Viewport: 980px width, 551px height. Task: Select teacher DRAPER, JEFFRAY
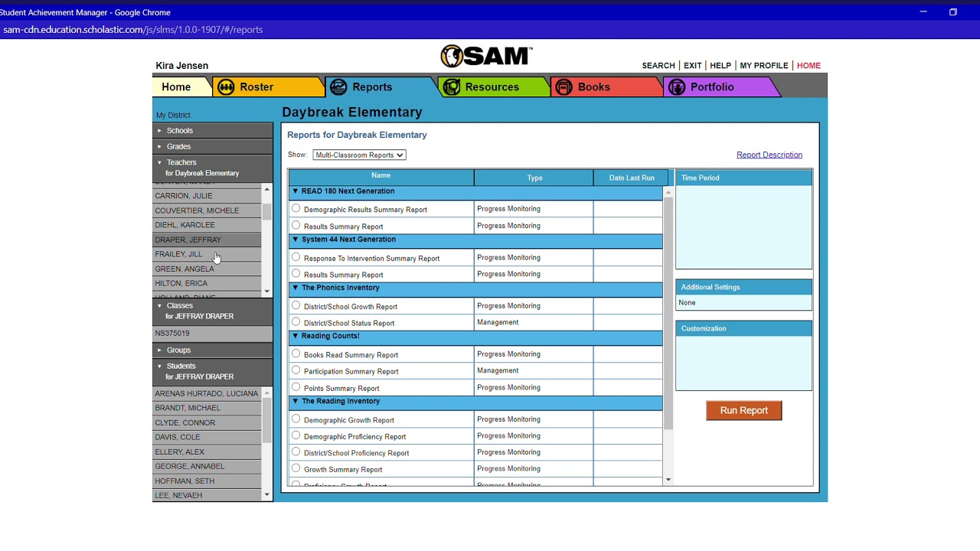coord(207,240)
